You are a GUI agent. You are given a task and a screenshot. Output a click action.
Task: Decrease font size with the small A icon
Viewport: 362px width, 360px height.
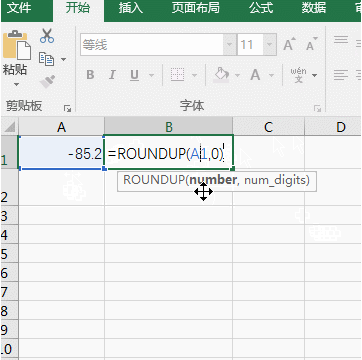pyautogui.click(x=312, y=44)
